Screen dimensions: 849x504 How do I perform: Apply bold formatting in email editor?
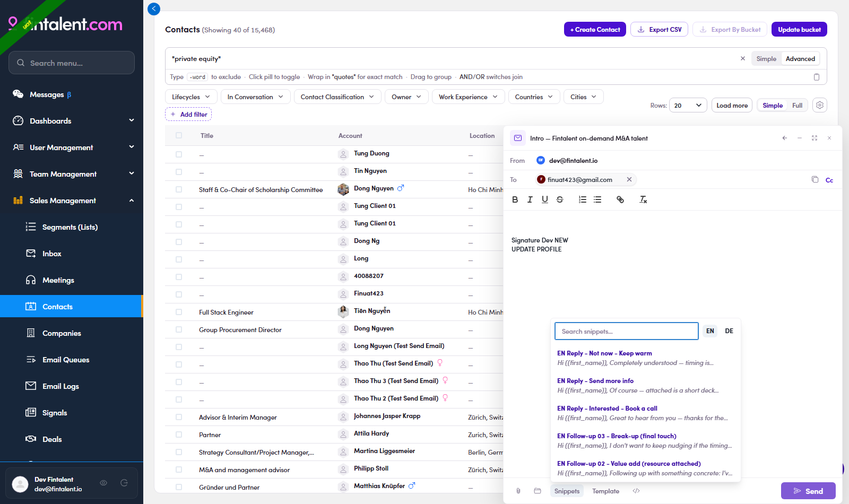[x=515, y=199]
